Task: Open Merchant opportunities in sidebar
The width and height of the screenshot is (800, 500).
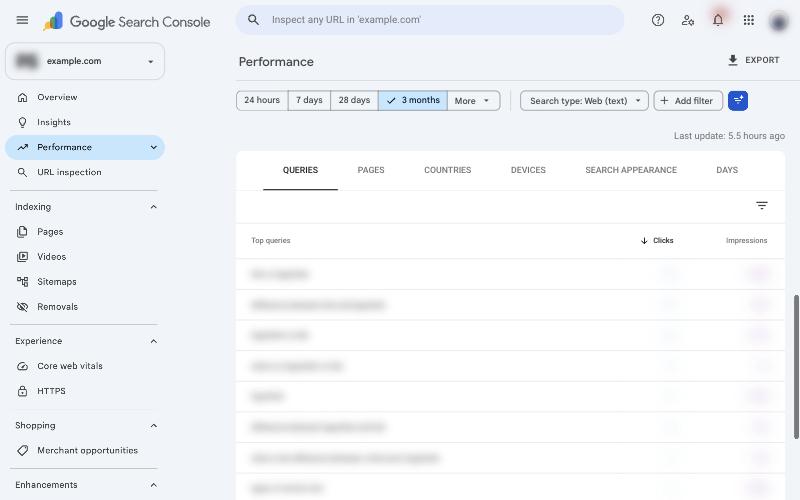Action: [85, 451]
